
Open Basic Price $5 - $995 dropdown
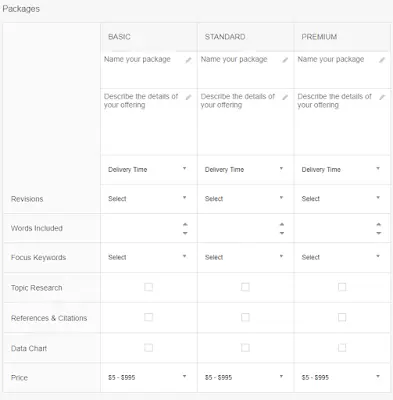(x=148, y=377)
